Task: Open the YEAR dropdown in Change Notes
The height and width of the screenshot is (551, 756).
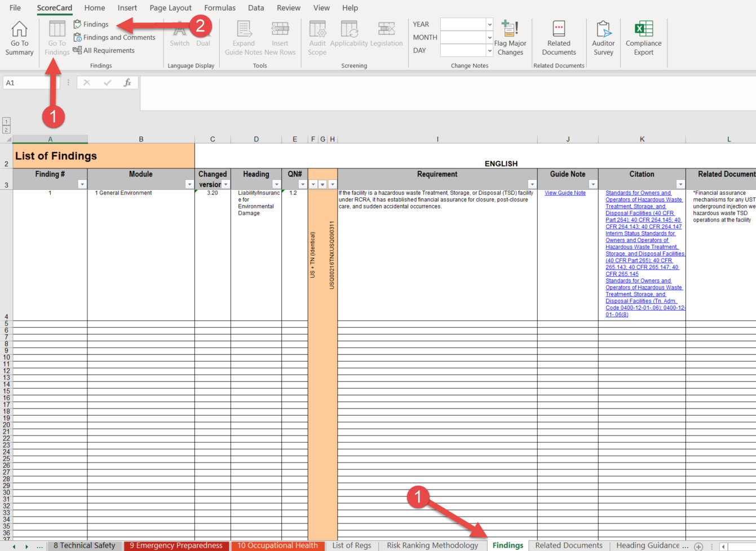Action: pyautogui.click(x=488, y=24)
